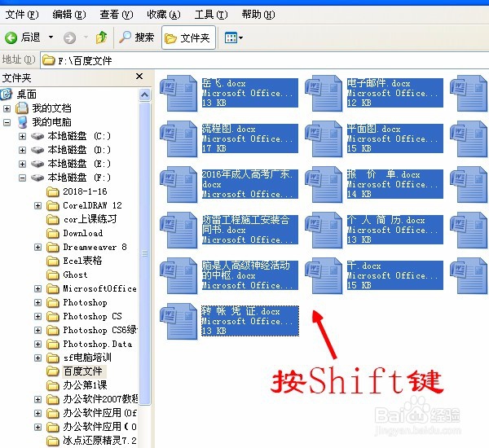Select the 冰点还原精灵7.2 folder
489x448 pixels.
99,441
